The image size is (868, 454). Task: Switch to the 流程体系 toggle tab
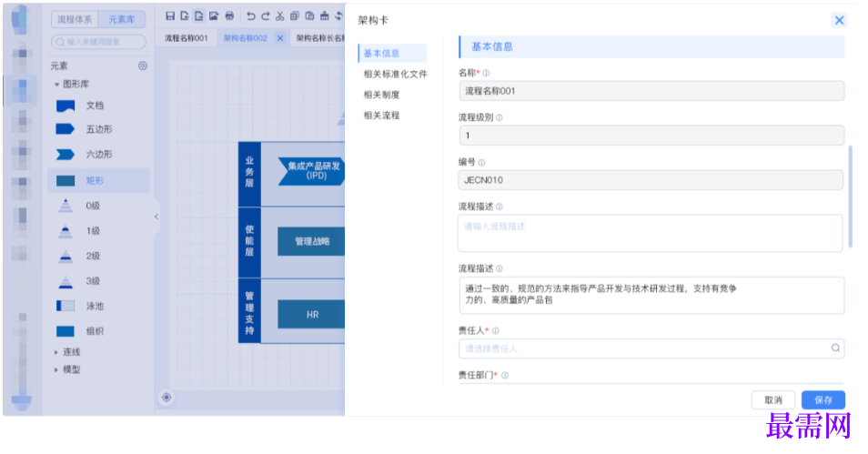click(75, 19)
